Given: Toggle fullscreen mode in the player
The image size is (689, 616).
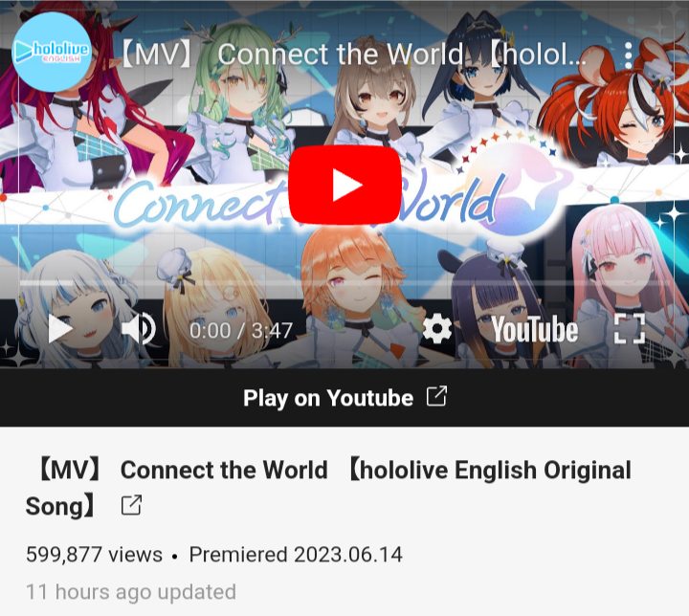Looking at the screenshot, I should point(630,329).
